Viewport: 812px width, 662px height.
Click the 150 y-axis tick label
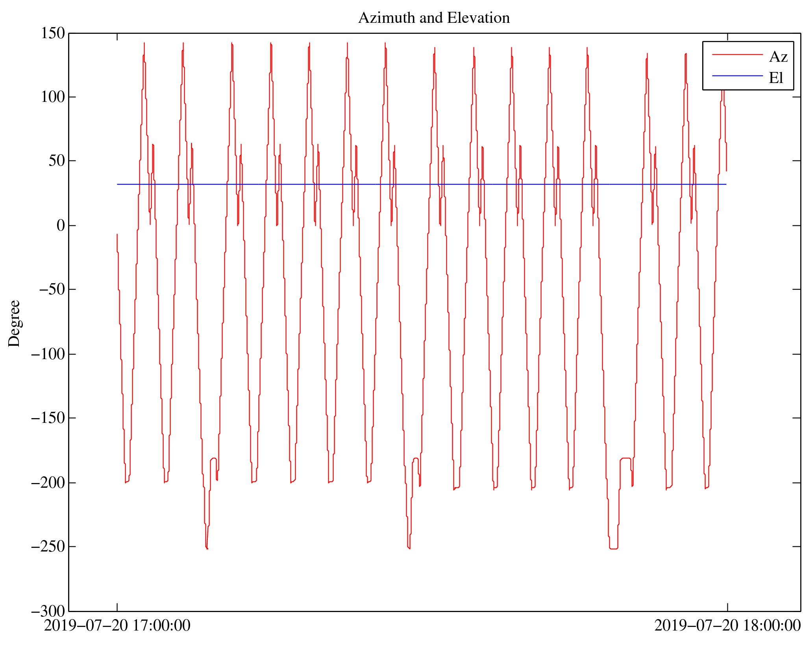click(x=53, y=33)
